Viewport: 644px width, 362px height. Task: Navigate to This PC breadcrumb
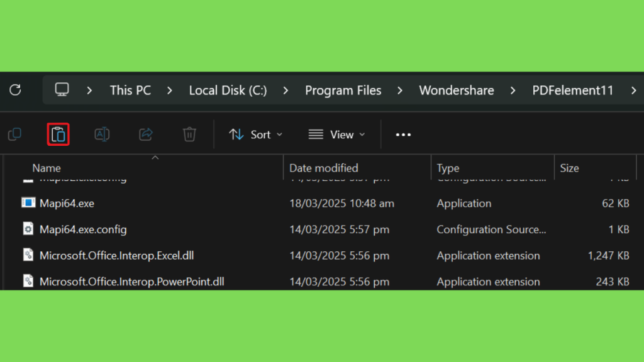pyautogui.click(x=130, y=90)
